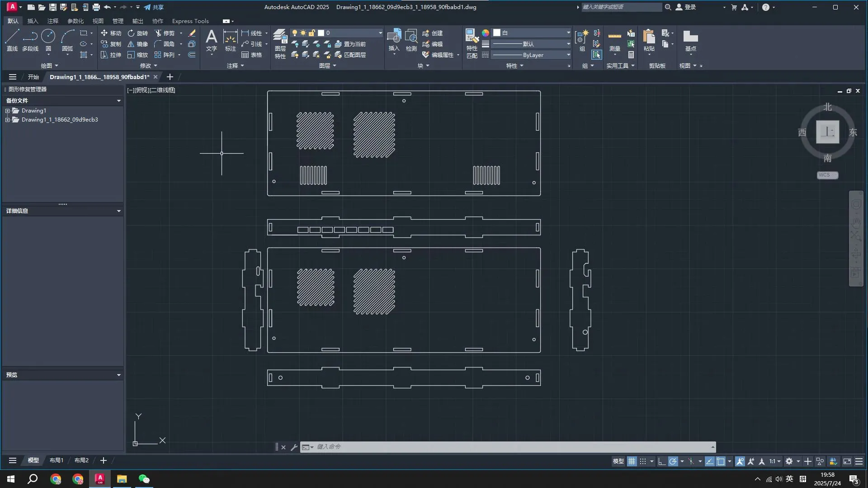Toggle grid display in status bar
The width and height of the screenshot is (868, 488).
coord(632,461)
